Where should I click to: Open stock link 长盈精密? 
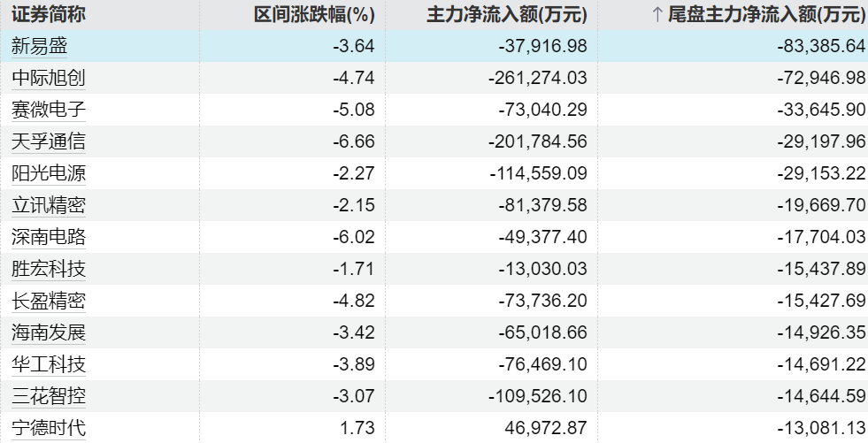point(49,301)
